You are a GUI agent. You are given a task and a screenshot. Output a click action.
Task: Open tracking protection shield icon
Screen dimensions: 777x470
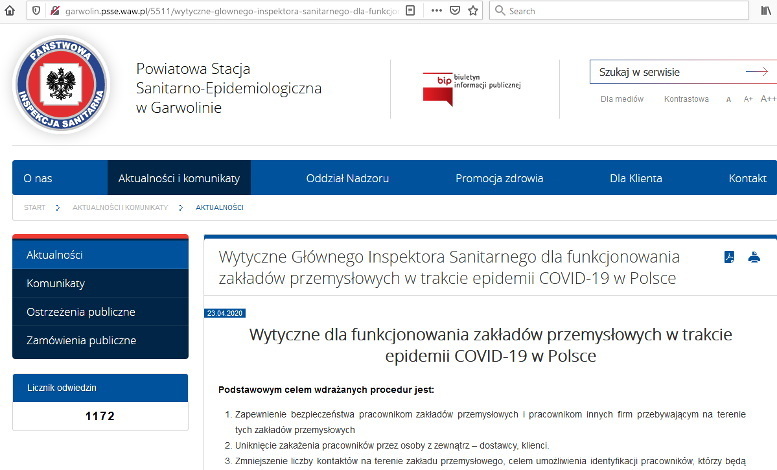point(36,10)
